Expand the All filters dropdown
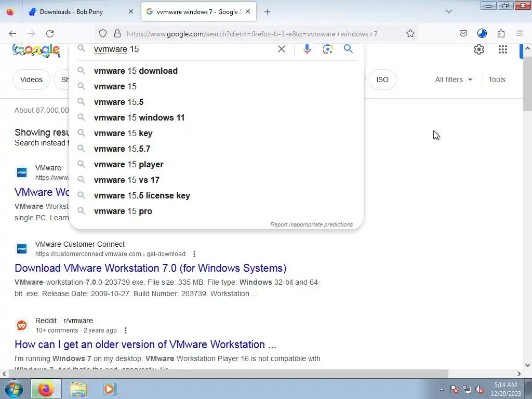 (x=454, y=79)
